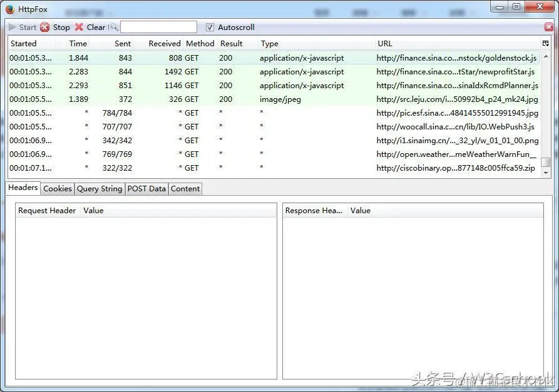Click the Start capture button
The width and height of the screenshot is (559, 392).
tap(22, 28)
